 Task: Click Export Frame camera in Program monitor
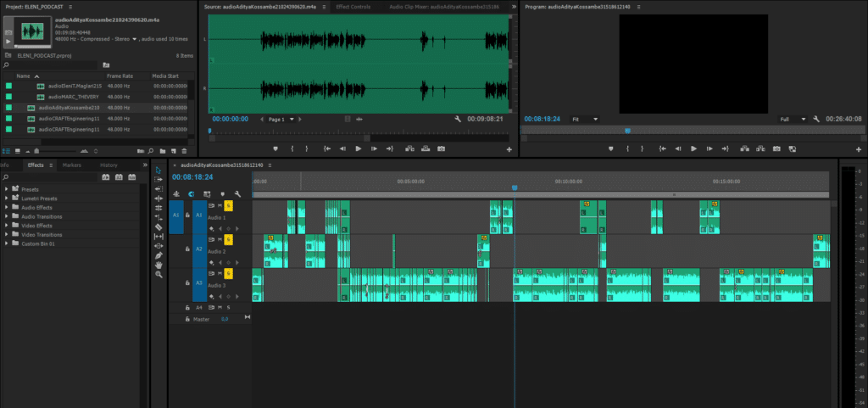point(776,148)
